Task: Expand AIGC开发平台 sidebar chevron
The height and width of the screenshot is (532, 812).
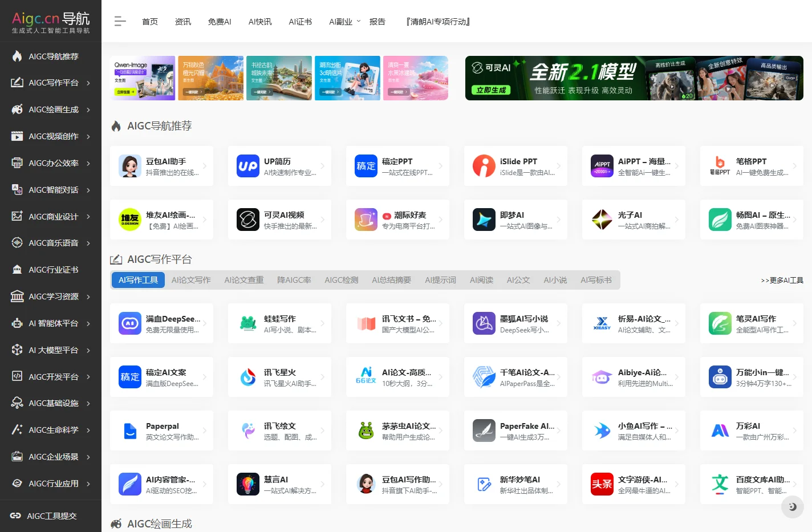Action: point(88,377)
